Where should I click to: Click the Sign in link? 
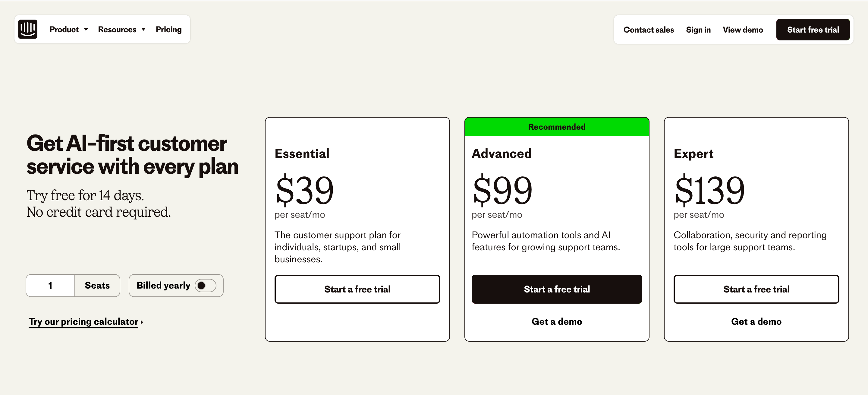(698, 30)
